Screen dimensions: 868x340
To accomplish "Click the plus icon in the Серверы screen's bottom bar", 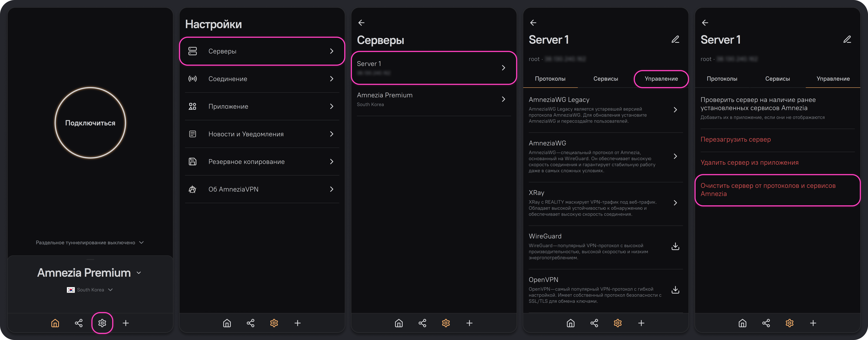I will click(x=469, y=323).
